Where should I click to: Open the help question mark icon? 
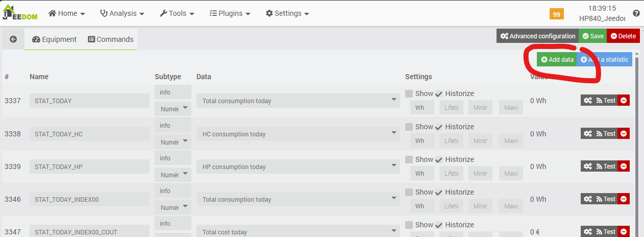click(x=636, y=13)
